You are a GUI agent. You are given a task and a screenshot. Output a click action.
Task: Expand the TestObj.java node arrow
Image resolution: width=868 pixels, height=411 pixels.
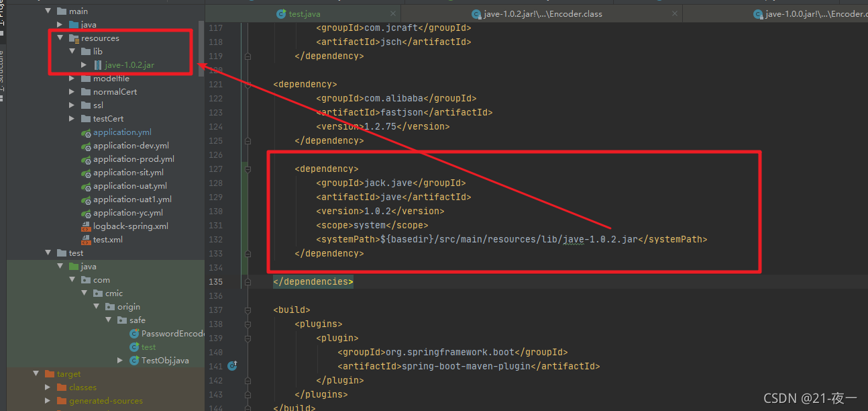tap(120, 361)
